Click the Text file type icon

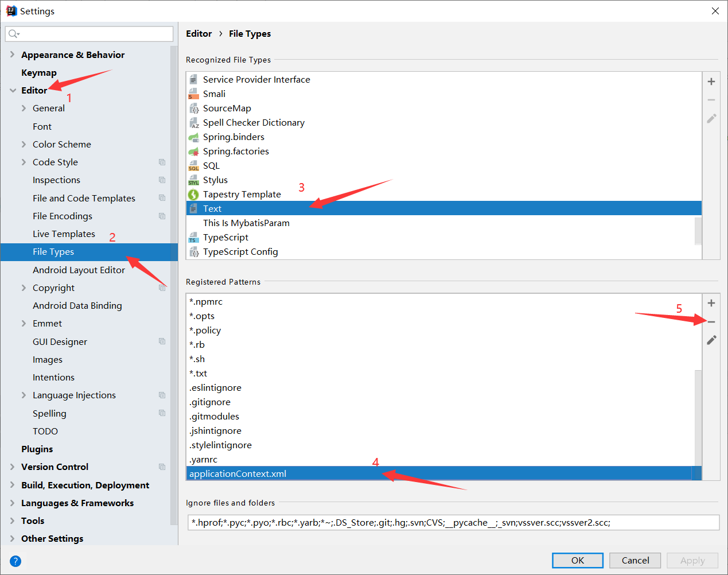click(x=194, y=208)
